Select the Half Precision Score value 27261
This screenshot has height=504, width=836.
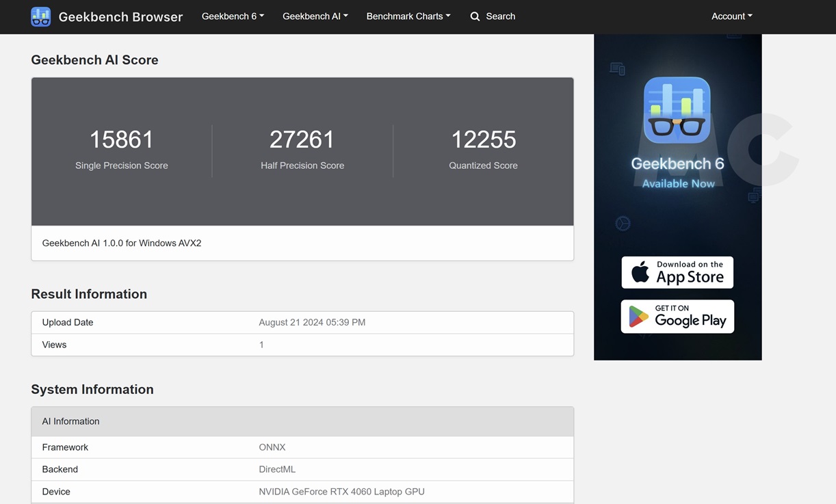point(302,140)
